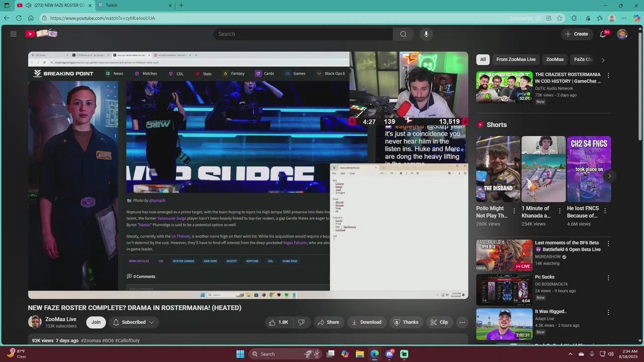The image size is (644, 362).
Task: Open the browser home page button
Action: pyautogui.click(x=31, y=18)
